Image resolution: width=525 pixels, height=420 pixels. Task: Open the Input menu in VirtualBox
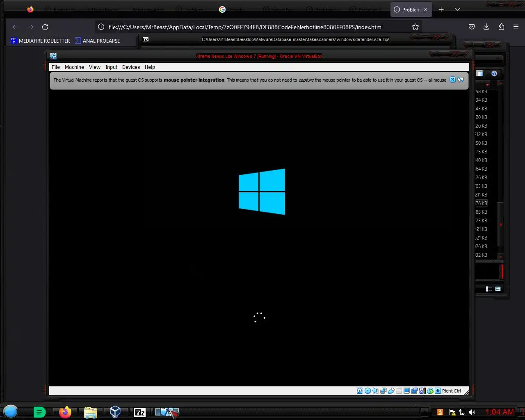tap(111, 67)
